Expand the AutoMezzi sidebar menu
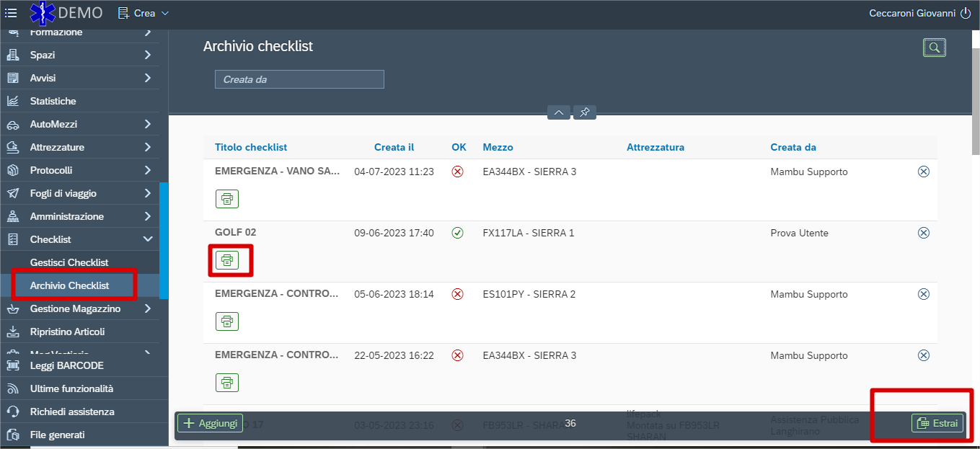Screen dimensions: 980x449 (148, 124)
